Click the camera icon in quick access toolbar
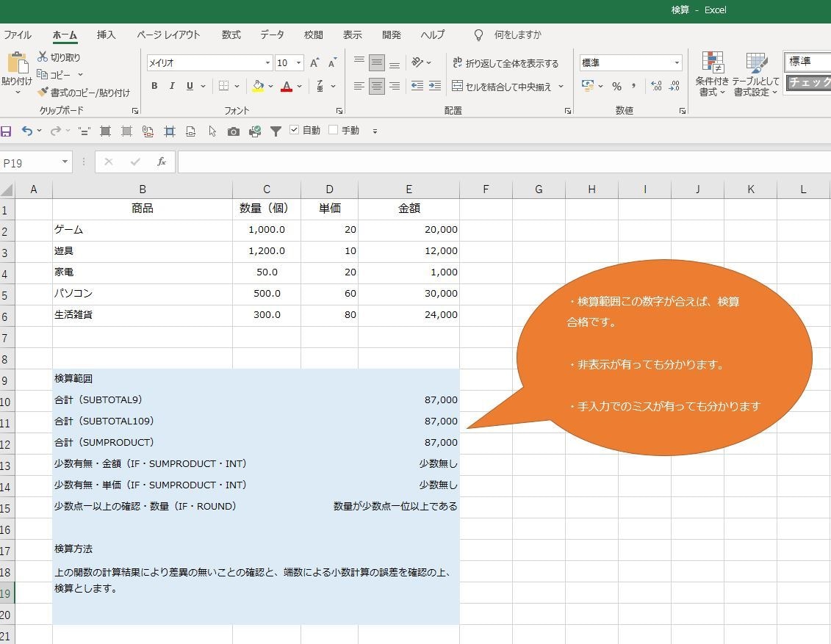Image resolution: width=831 pixels, height=644 pixels. [x=233, y=131]
